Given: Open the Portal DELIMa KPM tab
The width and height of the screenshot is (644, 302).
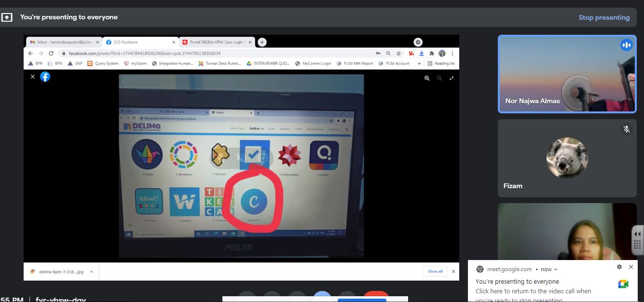Looking at the screenshot, I should pyautogui.click(x=217, y=42).
